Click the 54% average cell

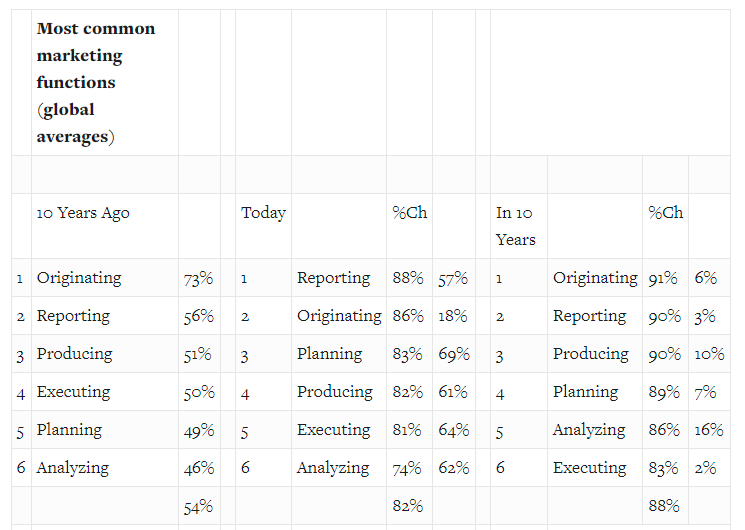pyautogui.click(x=198, y=506)
